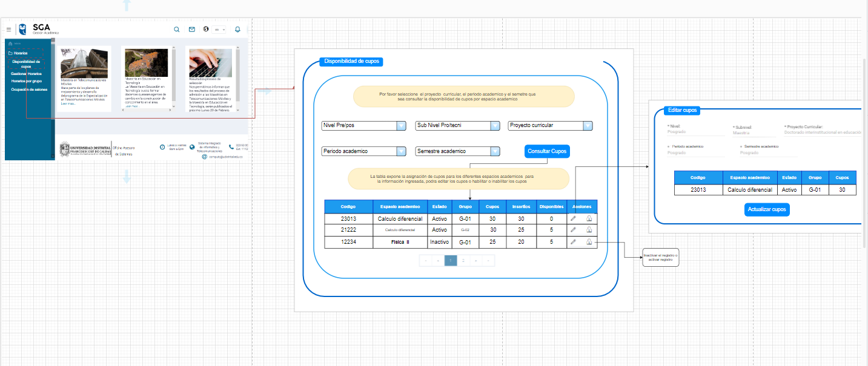Select Gestionar Horarios in the sidebar menu
This screenshot has width=868, height=366.
coord(27,73)
